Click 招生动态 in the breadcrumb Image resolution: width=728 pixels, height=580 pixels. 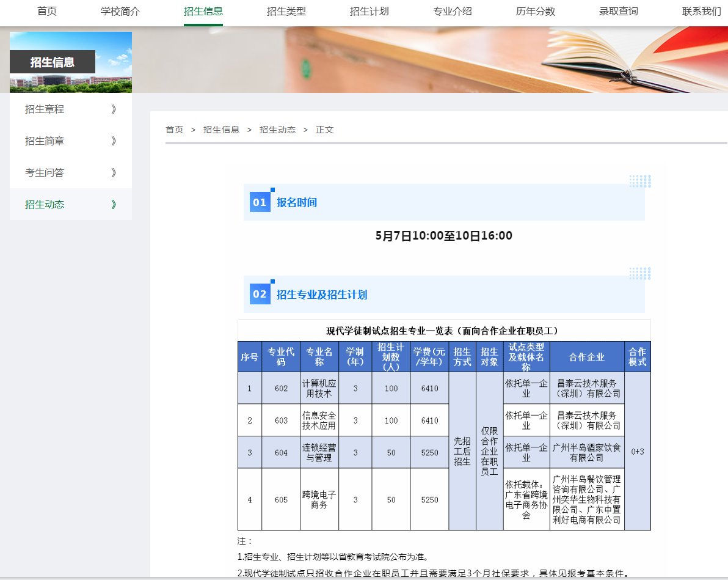coord(278,130)
